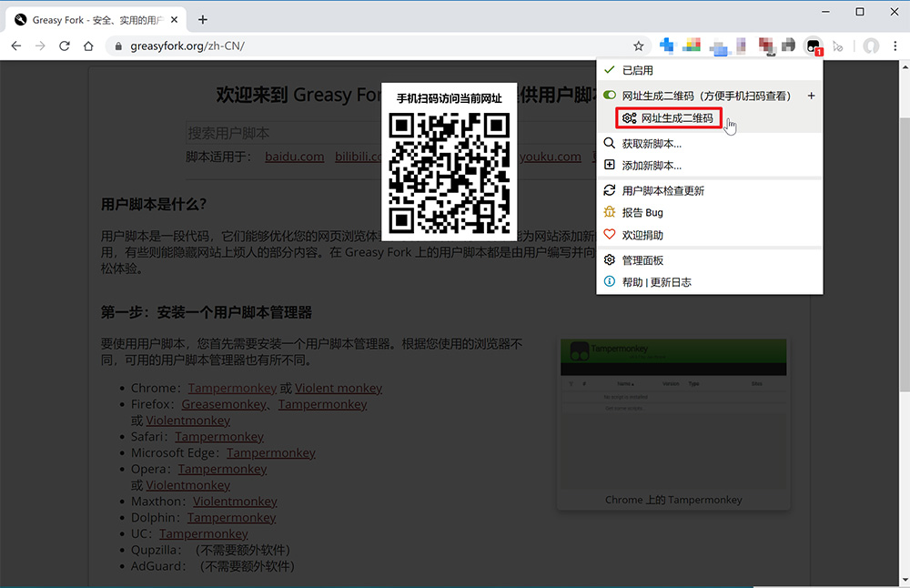910x588 pixels.
Task: Click the heart icon for 欢迎捐助
Action: pos(610,235)
